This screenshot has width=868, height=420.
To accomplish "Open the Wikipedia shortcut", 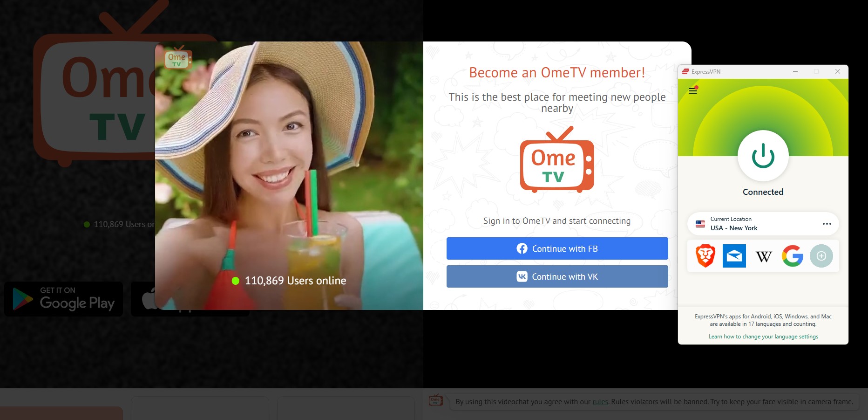I will 763,255.
